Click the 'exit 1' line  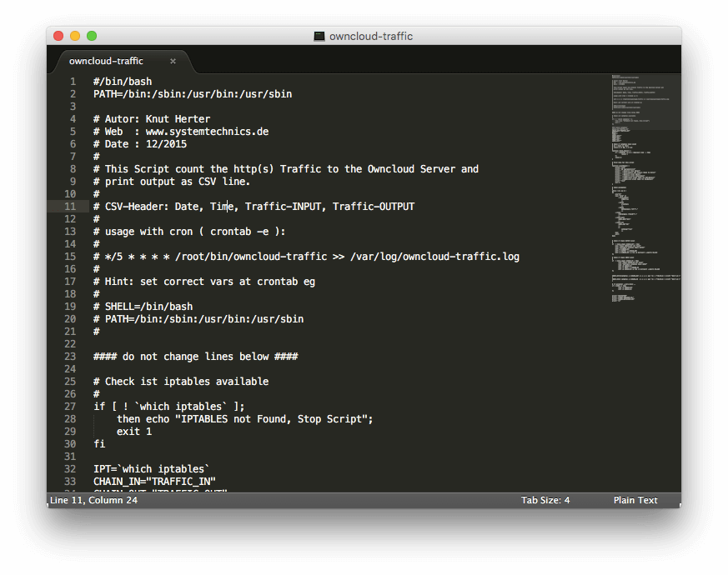pos(134,432)
